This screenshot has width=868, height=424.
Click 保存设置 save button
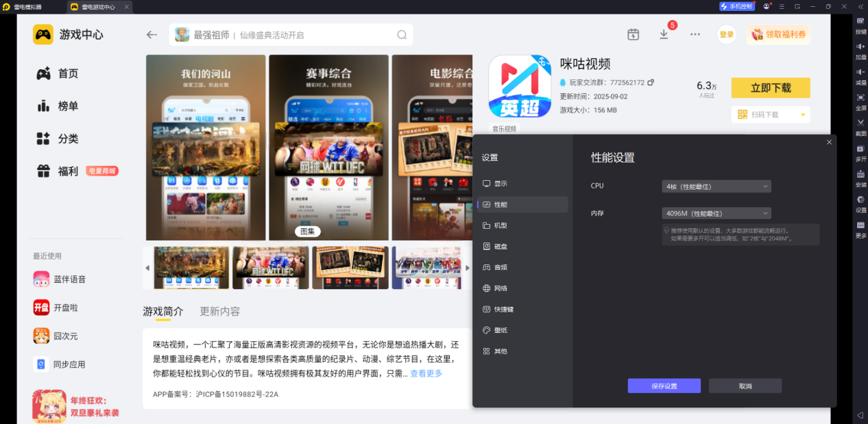click(664, 386)
